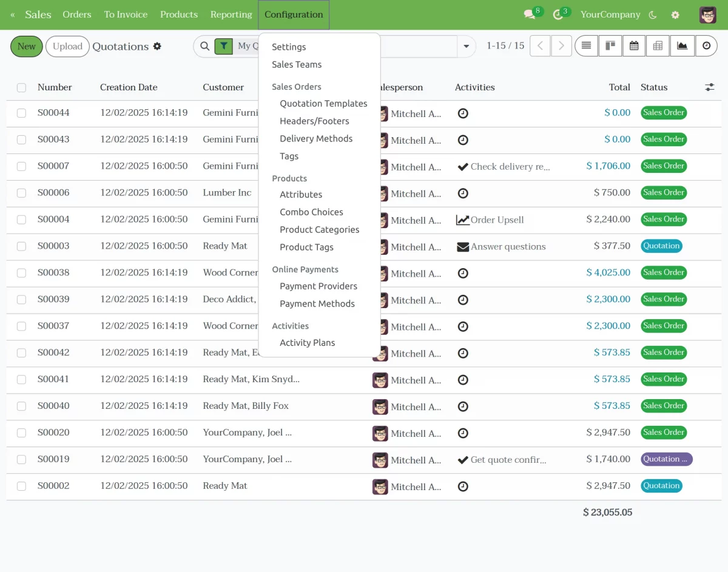Switch to Kanban view
The height and width of the screenshot is (572, 728).
coord(610,46)
